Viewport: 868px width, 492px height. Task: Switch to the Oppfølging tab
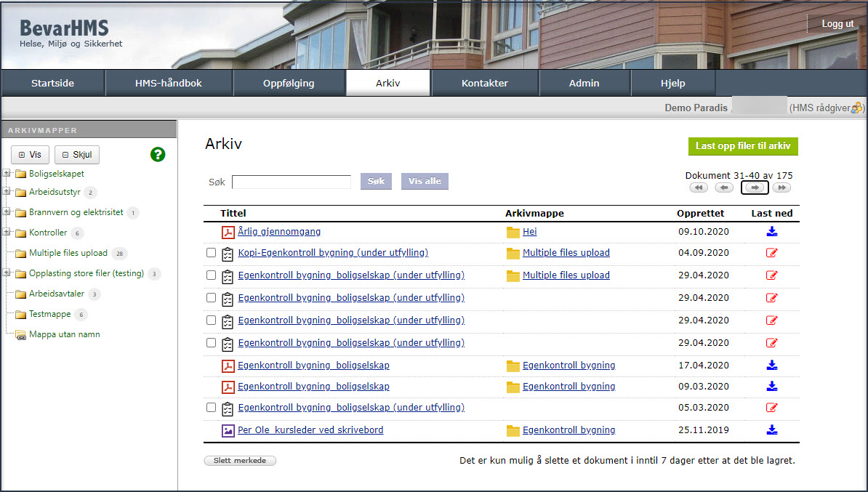pyautogui.click(x=289, y=83)
